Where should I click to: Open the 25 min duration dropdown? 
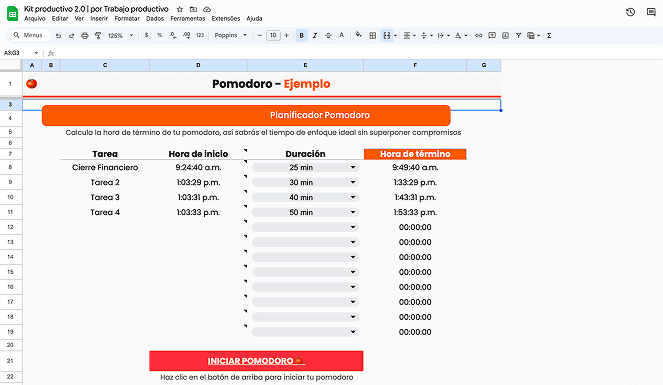(305, 167)
